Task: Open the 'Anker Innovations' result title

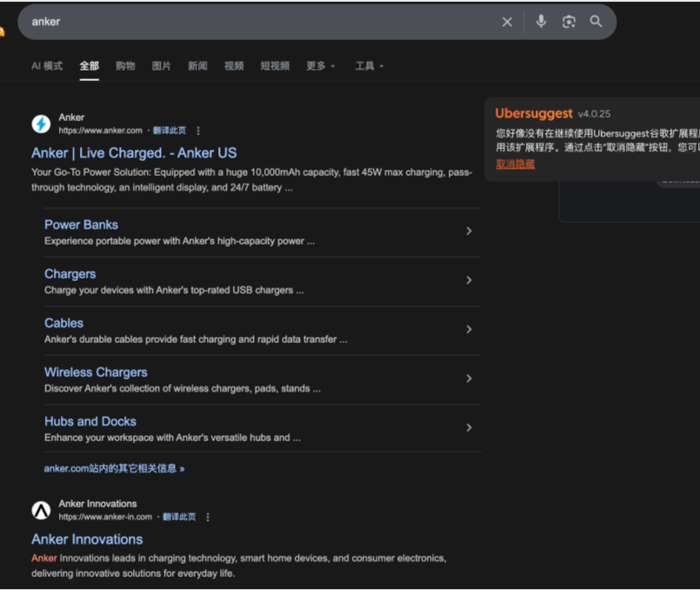Action: (87, 540)
